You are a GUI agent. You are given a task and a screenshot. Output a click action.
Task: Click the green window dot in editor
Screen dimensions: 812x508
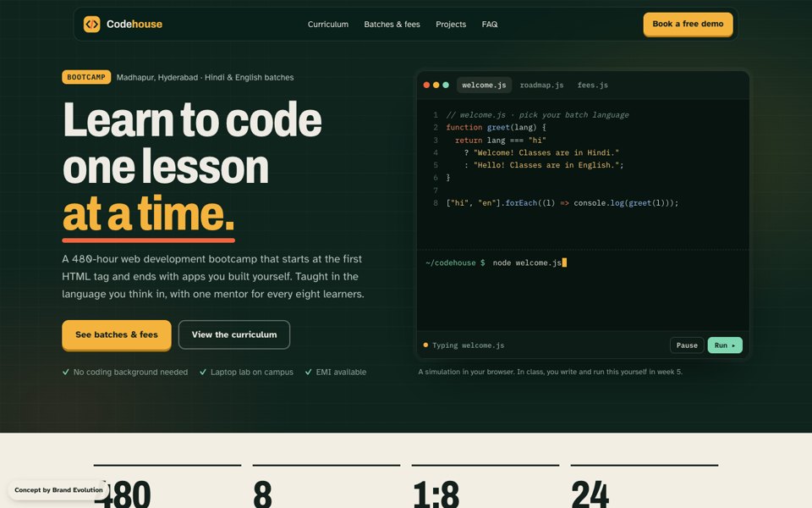tap(446, 85)
